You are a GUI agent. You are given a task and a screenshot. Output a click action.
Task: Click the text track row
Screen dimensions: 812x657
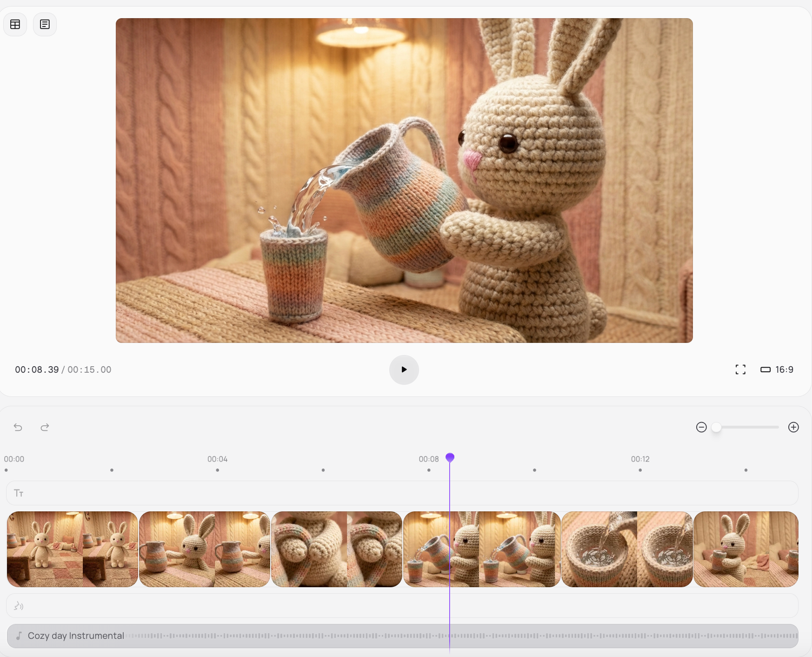402,493
